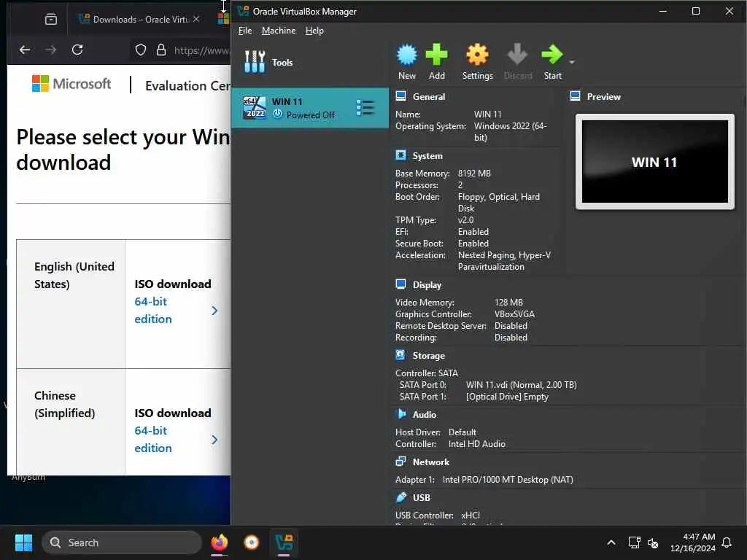Click the VBoxSVGA graphics controller value
Image resolution: width=747 pixels, height=560 pixels.
514,314
